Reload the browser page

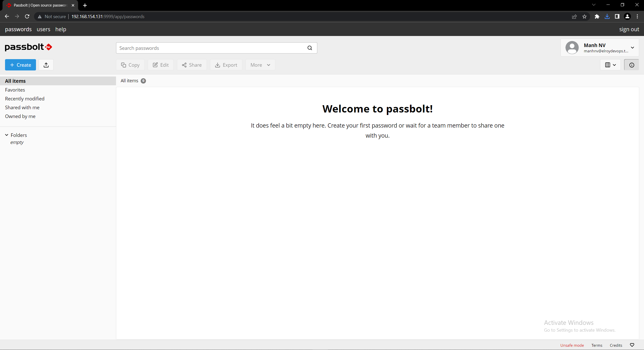coord(27,16)
